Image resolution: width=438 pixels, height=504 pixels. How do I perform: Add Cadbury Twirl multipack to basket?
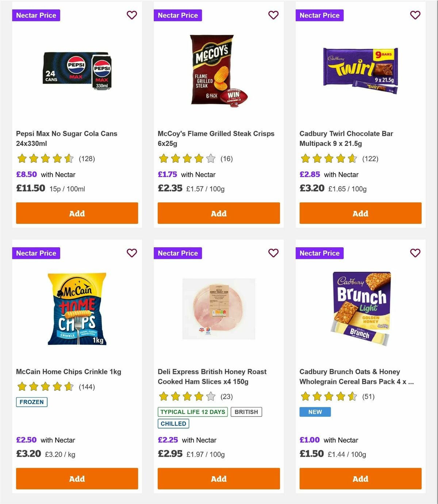[360, 213]
